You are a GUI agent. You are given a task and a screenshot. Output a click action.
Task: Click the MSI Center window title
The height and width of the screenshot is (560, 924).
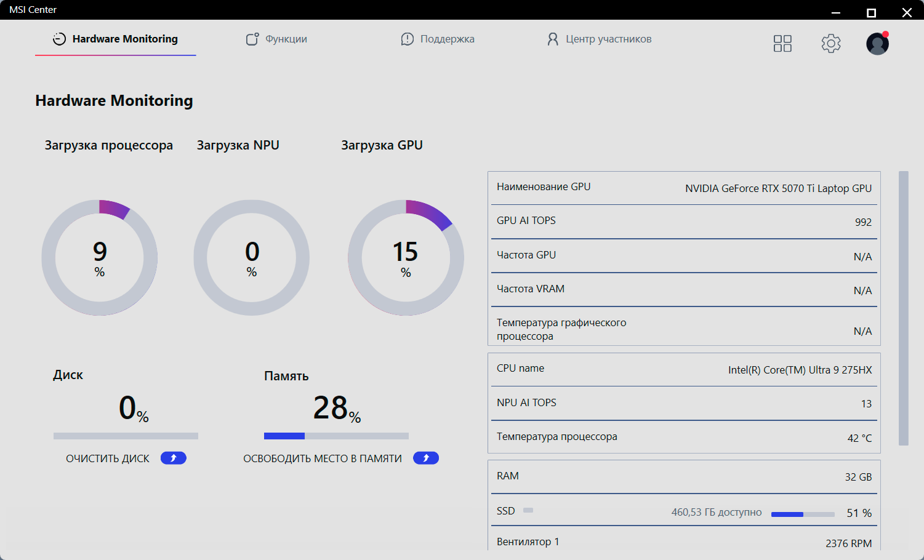33,10
